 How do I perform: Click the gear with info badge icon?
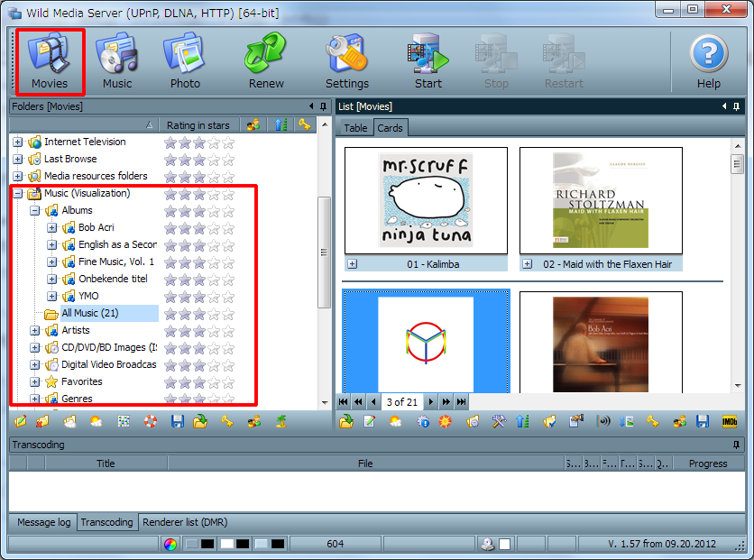click(423, 421)
